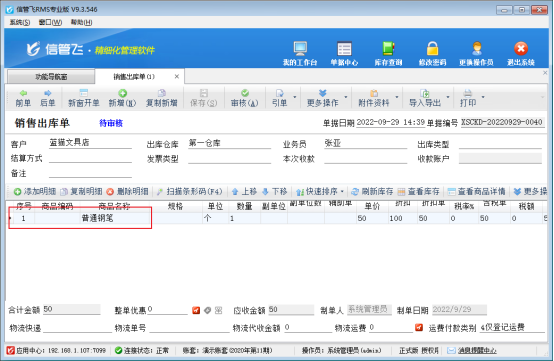Click 删除明细 delete detail button
The width and height of the screenshot is (554, 361).
[x=127, y=191]
